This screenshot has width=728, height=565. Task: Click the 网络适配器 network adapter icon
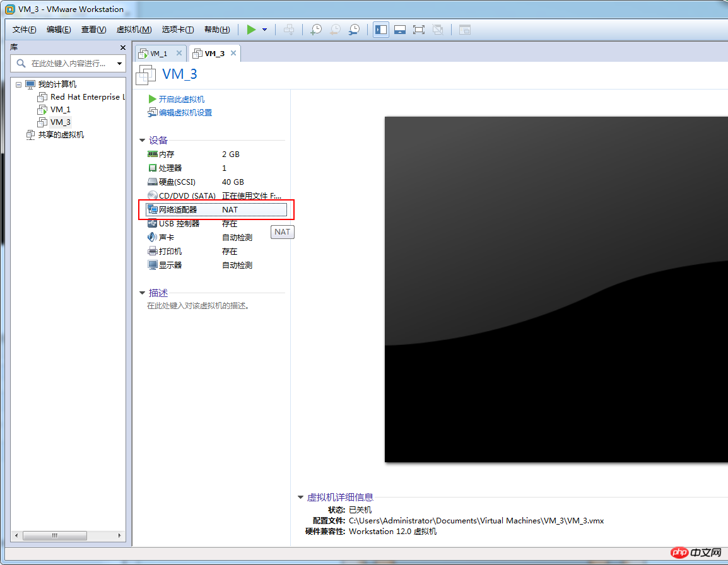coord(152,209)
